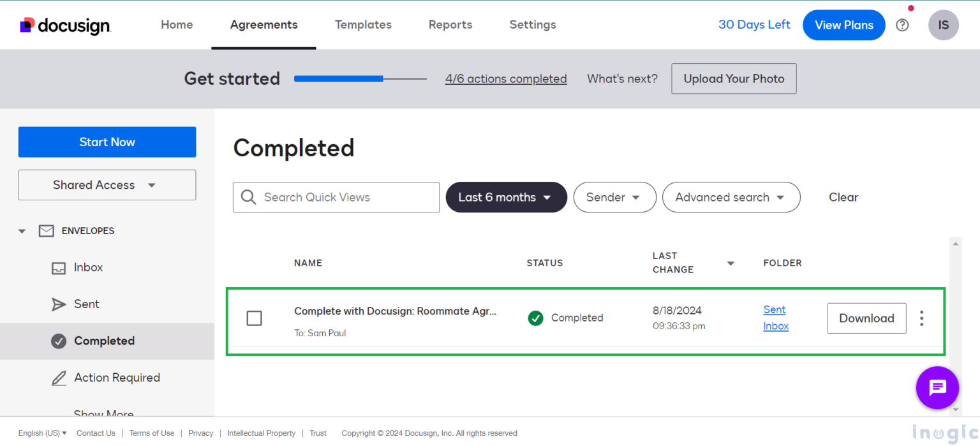
Task: Download the completed Roommate Agreement
Action: tap(866, 318)
